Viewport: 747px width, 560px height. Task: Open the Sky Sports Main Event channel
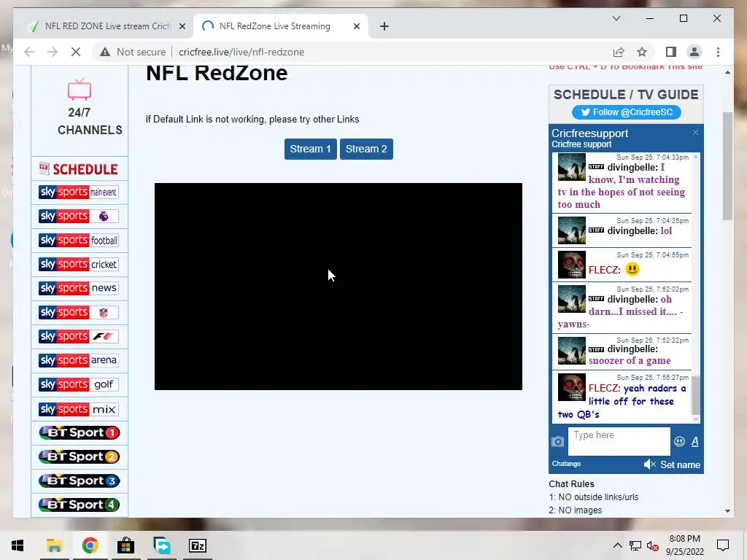[79, 192]
